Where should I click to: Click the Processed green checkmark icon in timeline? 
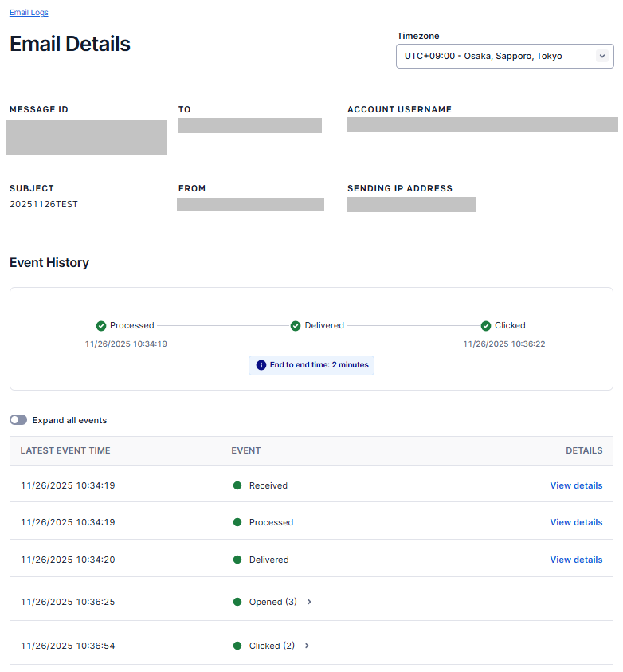[101, 326]
